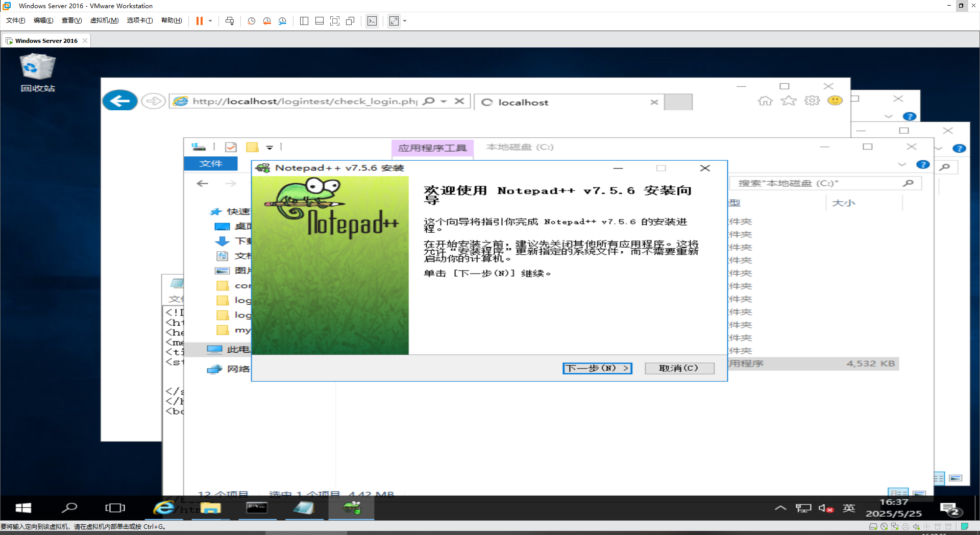Click the stretch guest display icon
This screenshot has height=535, width=980.
(x=394, y=21)
